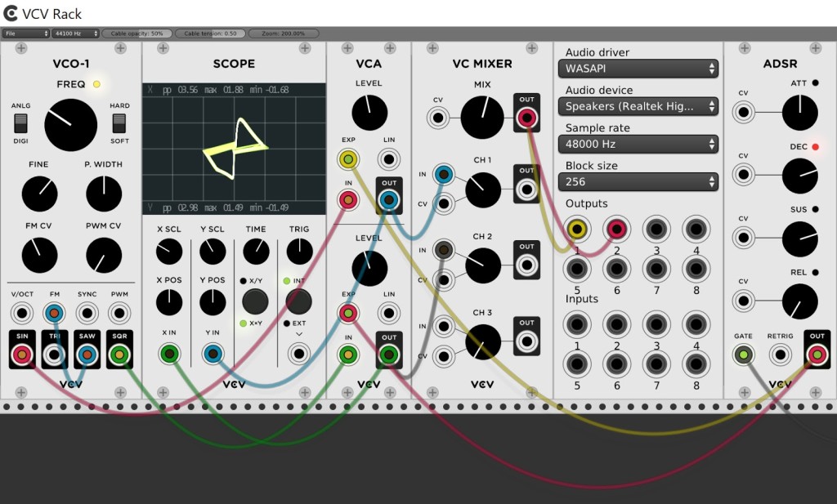Click the Cable opacity slider
The image size is (837, 504).
pos(137,33)
